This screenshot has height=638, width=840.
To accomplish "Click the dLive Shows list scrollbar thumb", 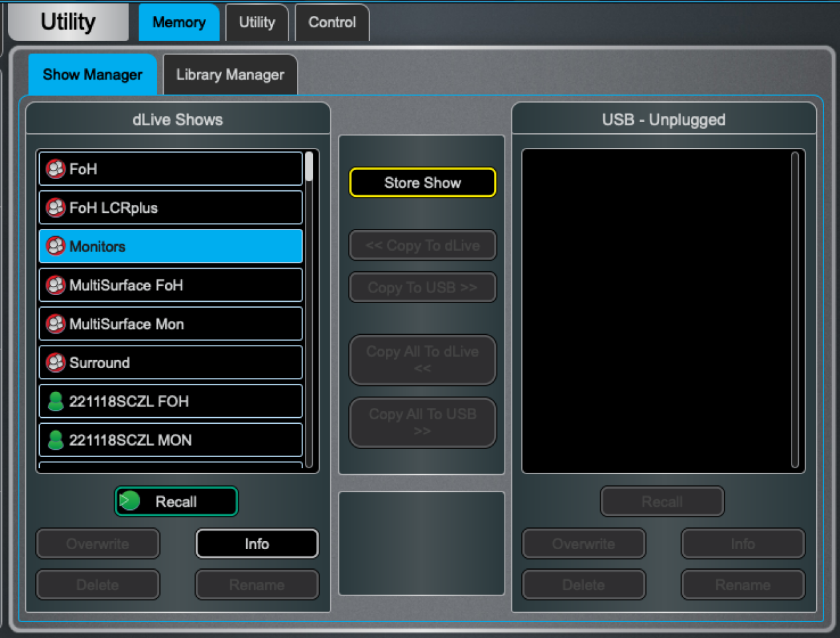I will coord(309,167).
